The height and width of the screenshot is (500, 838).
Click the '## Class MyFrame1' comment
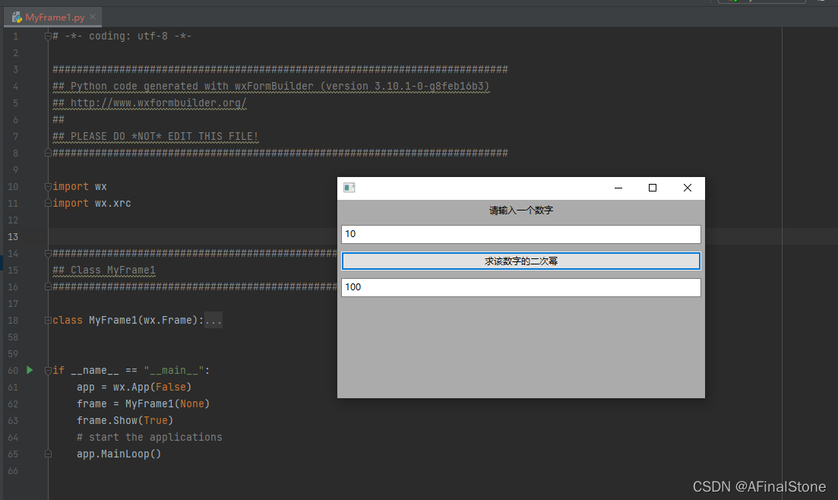[104, 270]
